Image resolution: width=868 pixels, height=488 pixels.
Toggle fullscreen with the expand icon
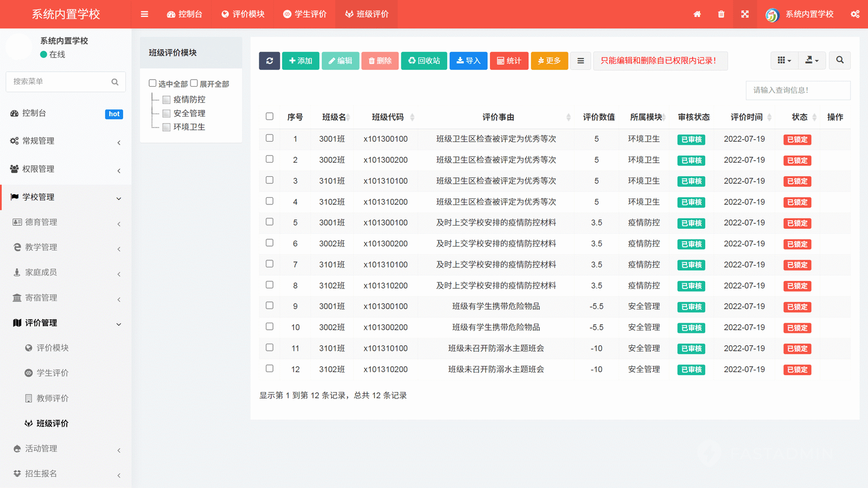pyautogui.click(x=745, y=14)
